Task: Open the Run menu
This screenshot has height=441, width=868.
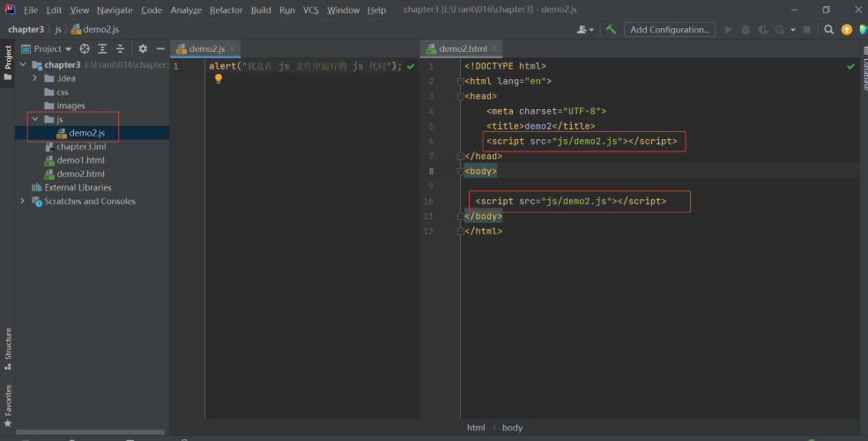Action: 286,10
